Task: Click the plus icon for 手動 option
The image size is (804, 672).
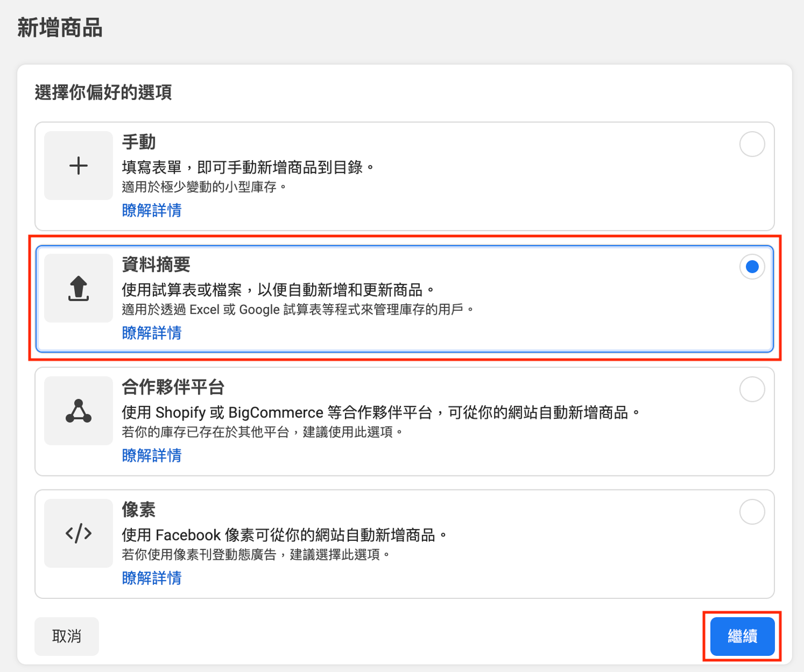Action: [x=78, y=166]
